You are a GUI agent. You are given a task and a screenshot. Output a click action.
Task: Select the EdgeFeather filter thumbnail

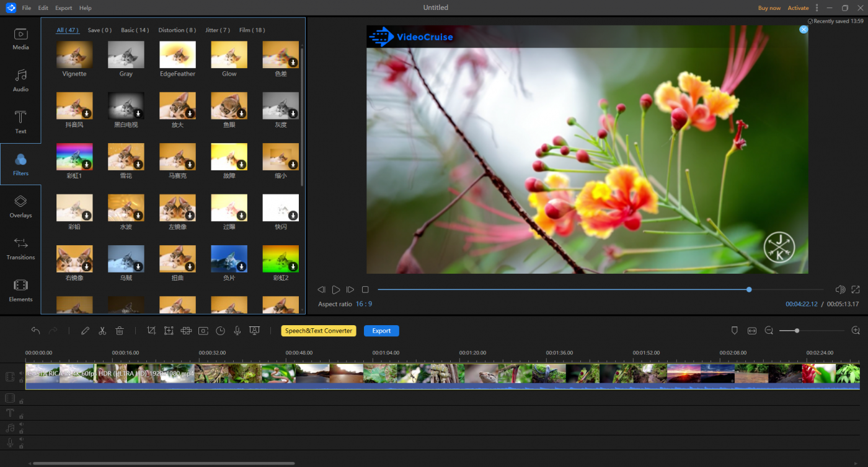click(177, 55)
